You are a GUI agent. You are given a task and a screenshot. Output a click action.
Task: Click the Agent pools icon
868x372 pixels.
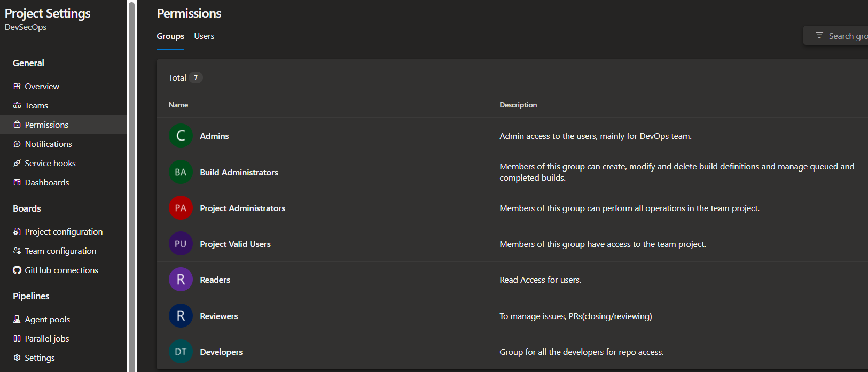pyautogui.click(x=17, y=319)
